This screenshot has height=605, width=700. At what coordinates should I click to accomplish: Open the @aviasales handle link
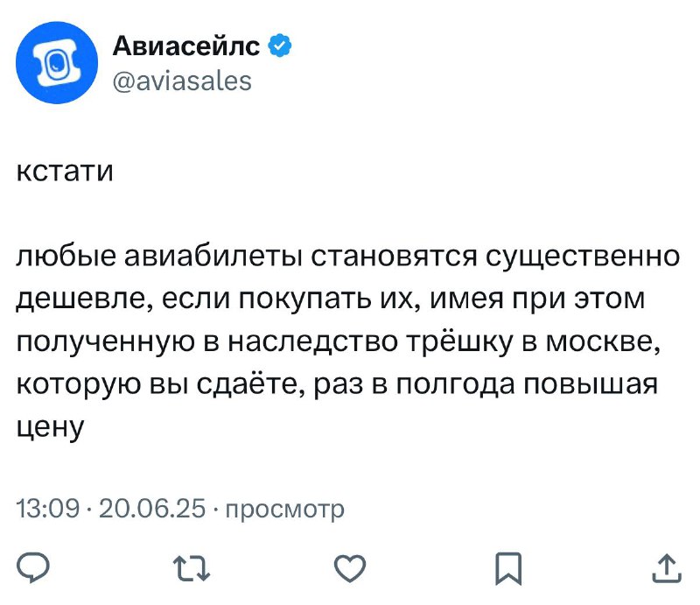coord(182,81)
